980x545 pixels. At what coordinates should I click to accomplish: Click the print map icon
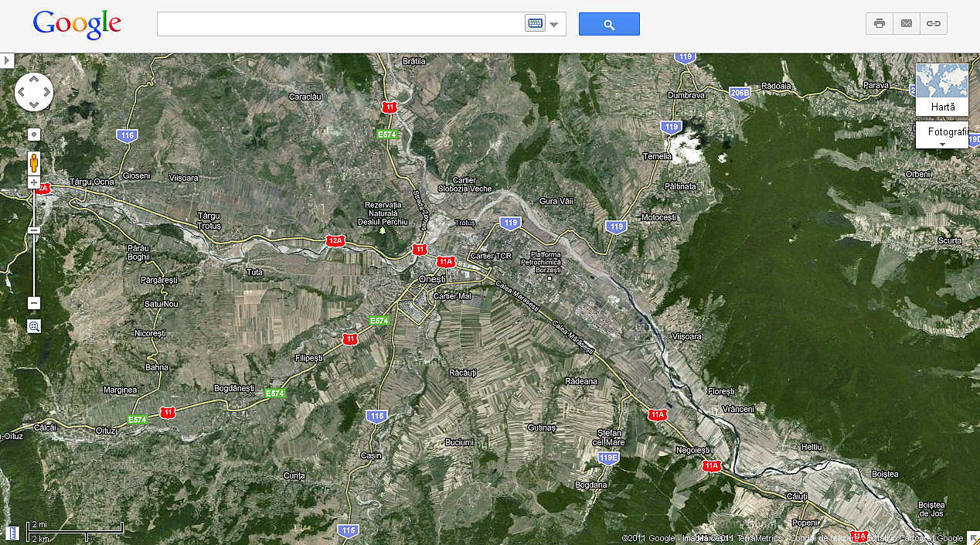(x=879, y=23)
